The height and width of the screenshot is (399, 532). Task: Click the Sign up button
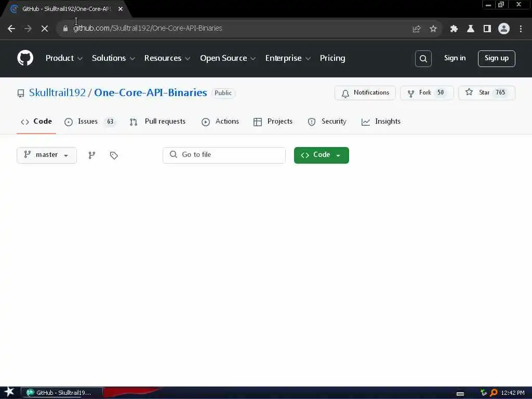click(496, 58)
